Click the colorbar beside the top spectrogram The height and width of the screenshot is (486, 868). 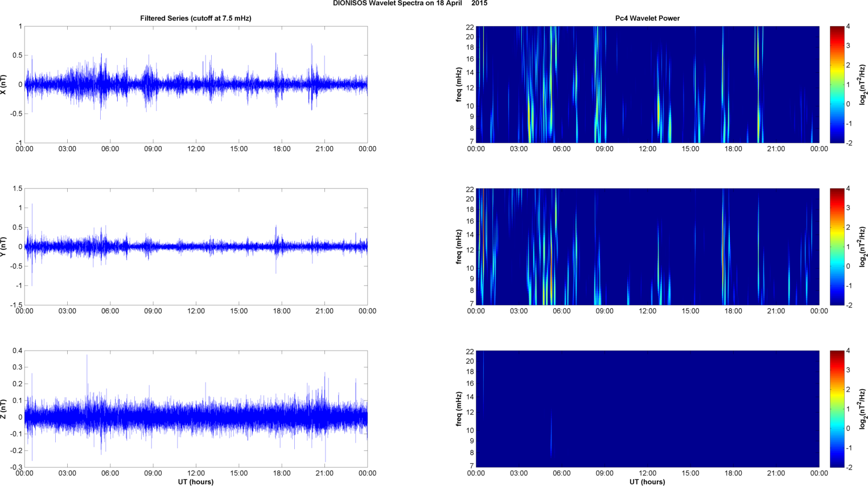tap(837, 84)
